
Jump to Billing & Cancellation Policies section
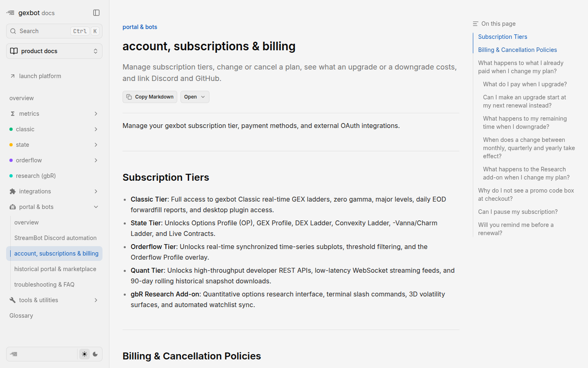[x=517, y=50]
